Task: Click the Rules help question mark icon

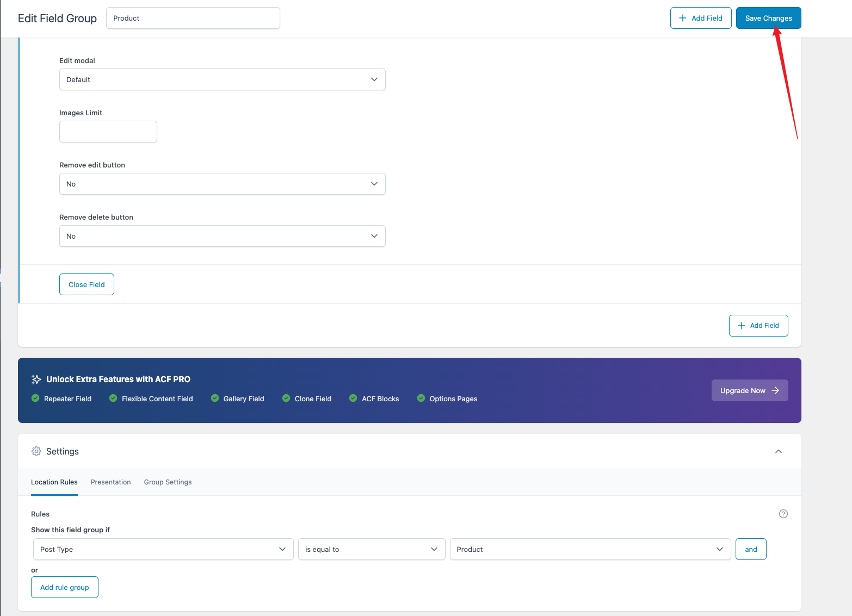Action: pos(783,514)
